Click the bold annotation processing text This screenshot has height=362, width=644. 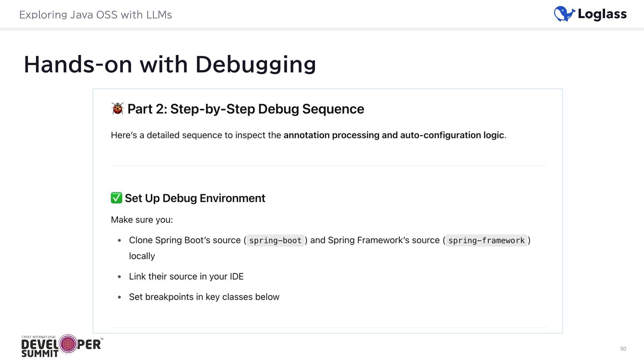click(x=393, y=135)
